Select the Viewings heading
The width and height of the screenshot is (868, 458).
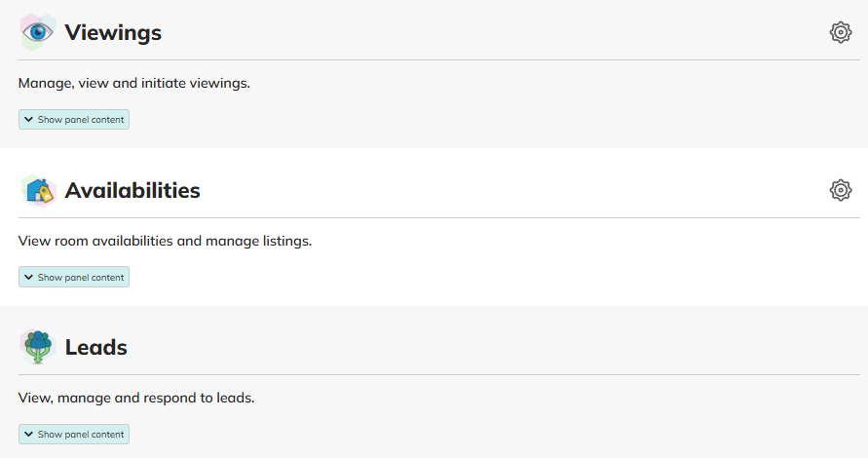click(113, 33)
